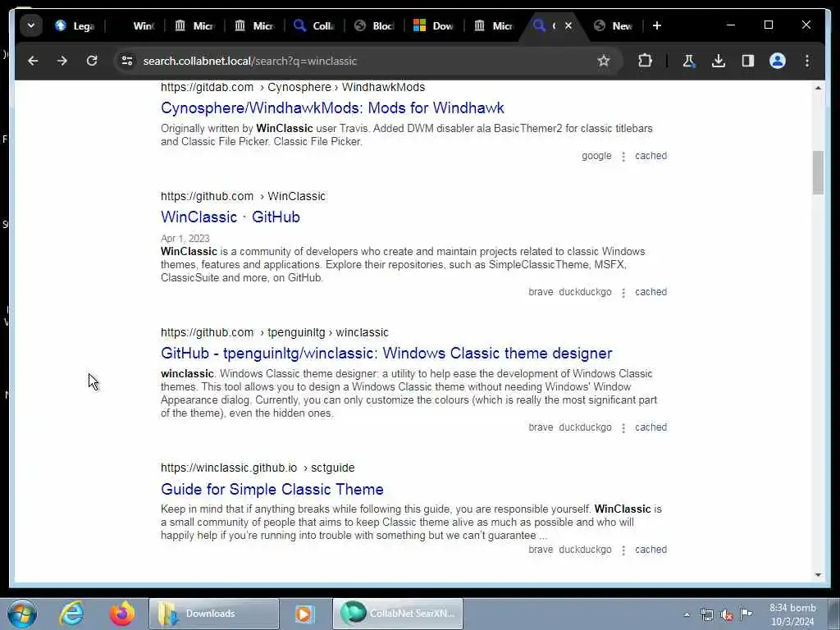Open the Downloads folder taskbar button
The image size is (840, 630).
(x=214, y=614)
